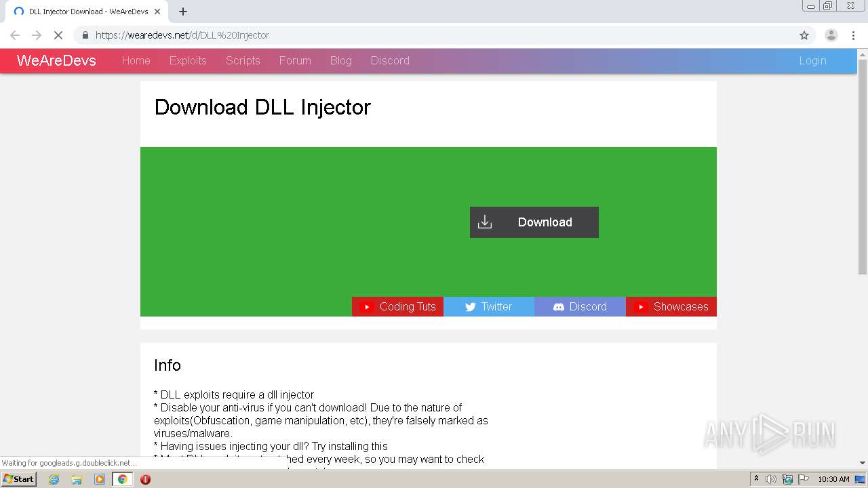The height and width of the screenshot is (488, 868).
Task: Open the Twitter social button
Action: (489, 306)
